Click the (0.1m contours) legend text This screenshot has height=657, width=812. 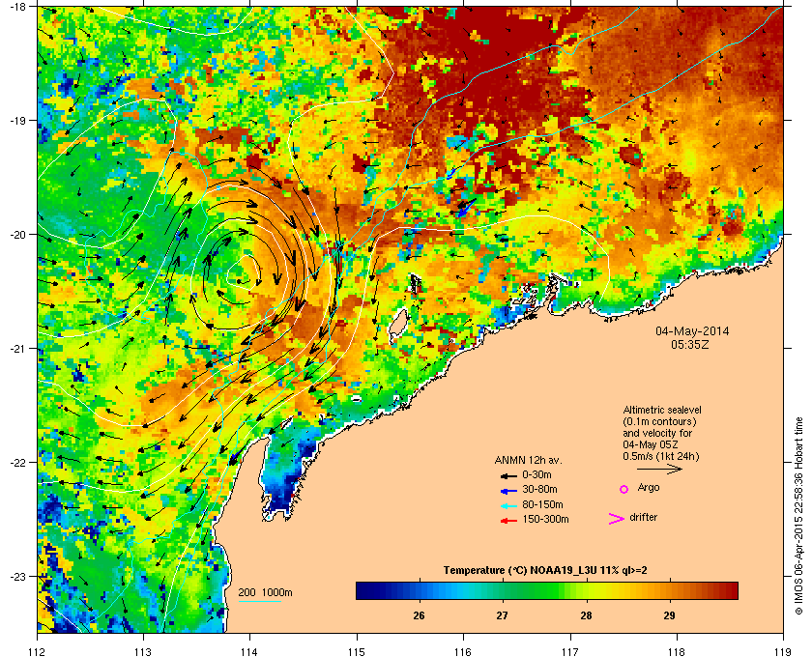659,421
